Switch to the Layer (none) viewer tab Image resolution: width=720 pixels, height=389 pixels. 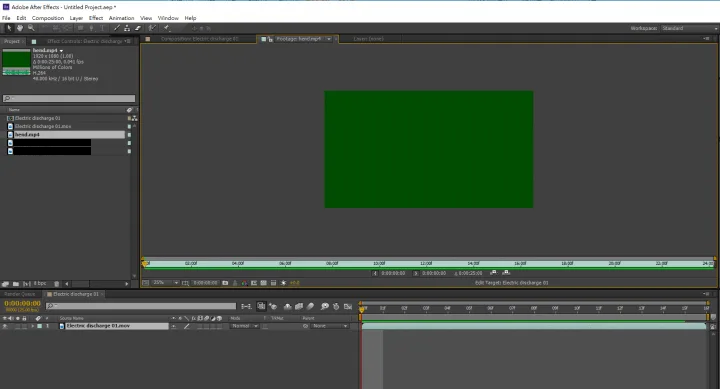[368, 39]
